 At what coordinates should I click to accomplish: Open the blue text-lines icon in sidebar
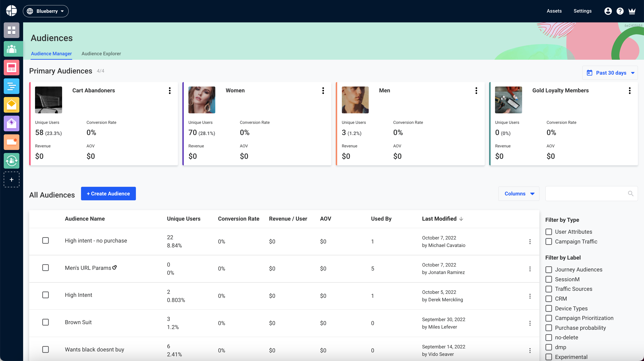click(11, 86)
